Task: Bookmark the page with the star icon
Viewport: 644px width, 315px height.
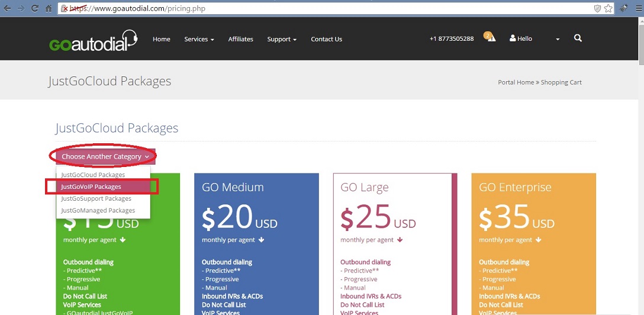Action: click(608, 8)
